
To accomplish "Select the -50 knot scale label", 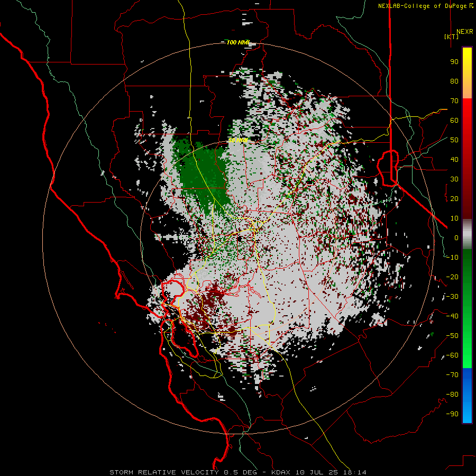I will tap(452, 336).
